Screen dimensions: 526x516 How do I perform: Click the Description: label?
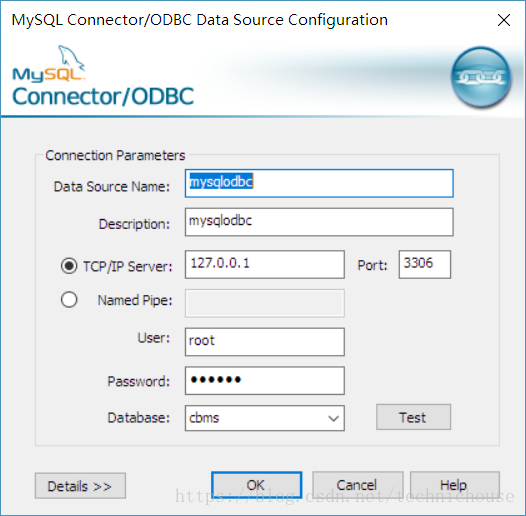(135, 224)
